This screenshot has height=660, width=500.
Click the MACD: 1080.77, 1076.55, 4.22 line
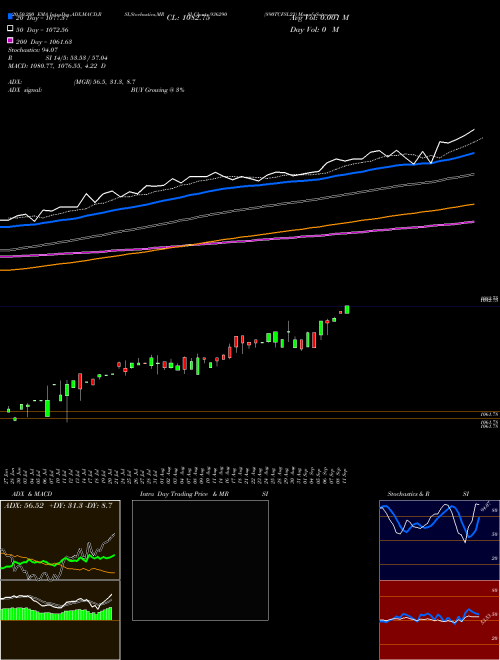point(57,66)
